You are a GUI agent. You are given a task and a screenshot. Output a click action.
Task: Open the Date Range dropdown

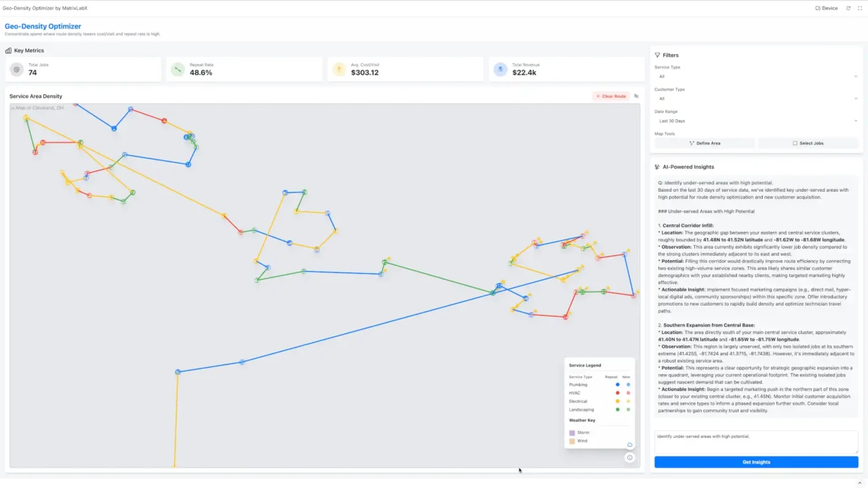756,121
